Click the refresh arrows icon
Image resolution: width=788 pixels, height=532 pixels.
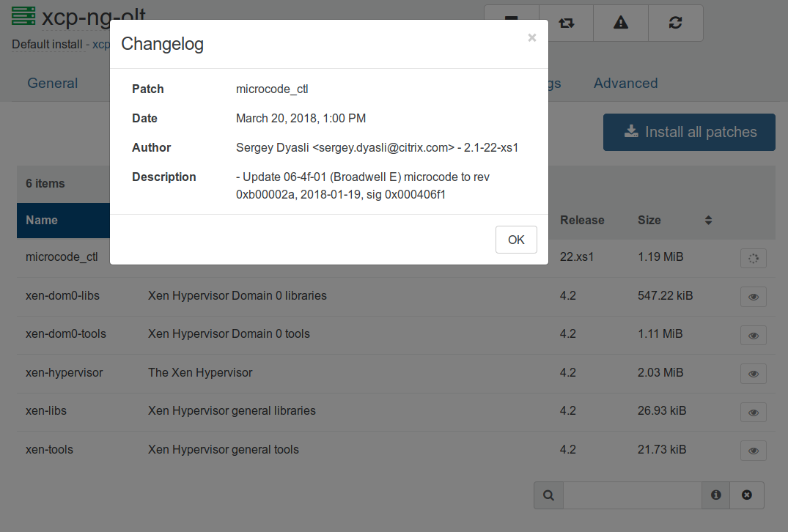(675, 23)
